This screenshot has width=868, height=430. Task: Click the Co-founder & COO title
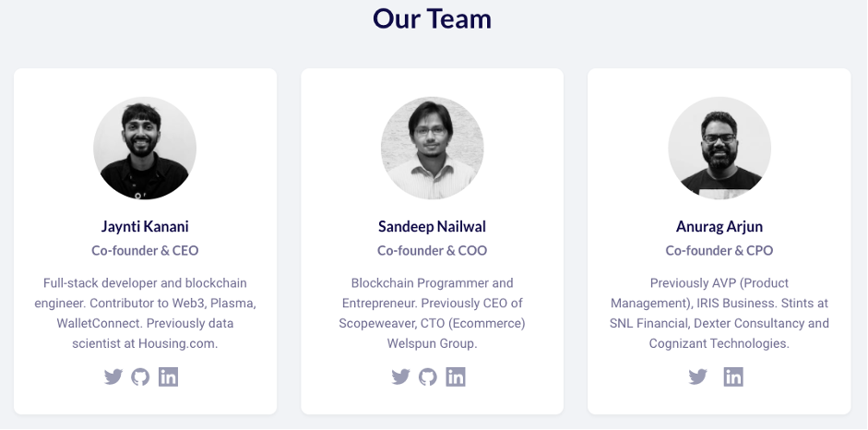433,251
